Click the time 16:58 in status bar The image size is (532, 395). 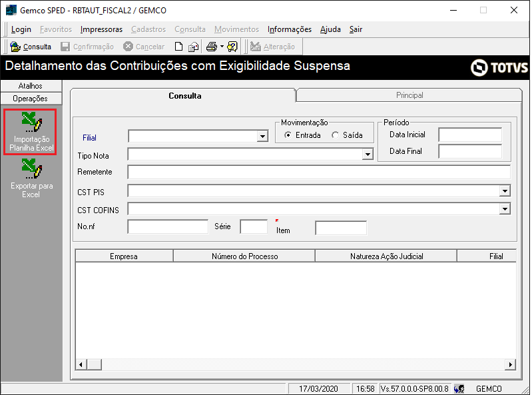point(365,388)
